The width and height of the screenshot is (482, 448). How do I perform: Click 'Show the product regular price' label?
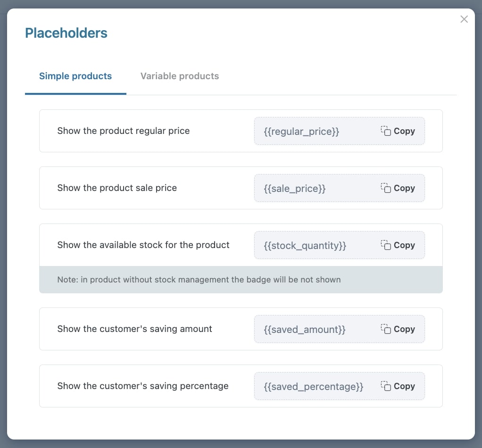(123, 131)
